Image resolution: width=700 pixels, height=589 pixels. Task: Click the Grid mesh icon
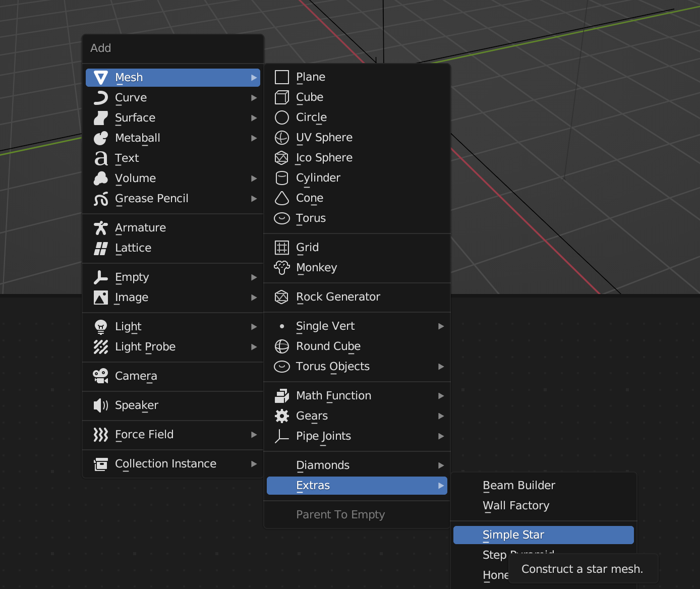[x=282, y=248]
